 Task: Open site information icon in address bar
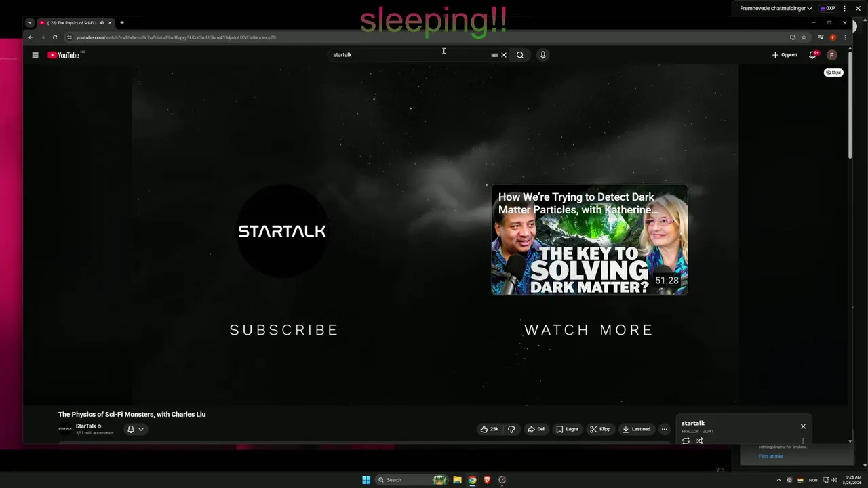[69, 37]
